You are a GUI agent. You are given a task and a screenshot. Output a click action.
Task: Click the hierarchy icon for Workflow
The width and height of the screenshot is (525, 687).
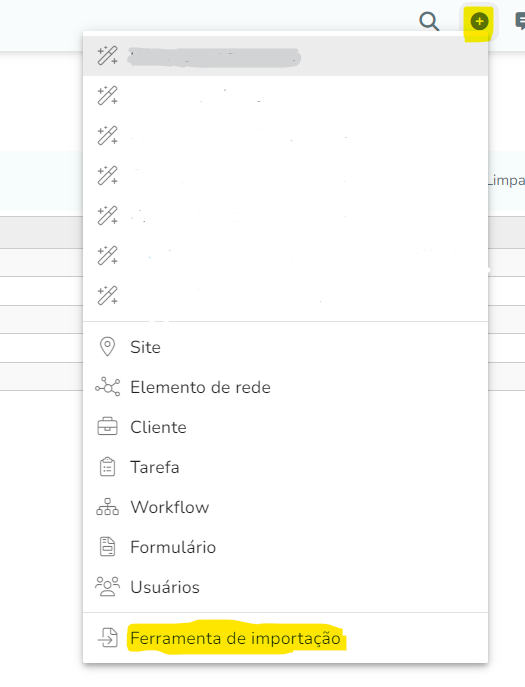107,506
